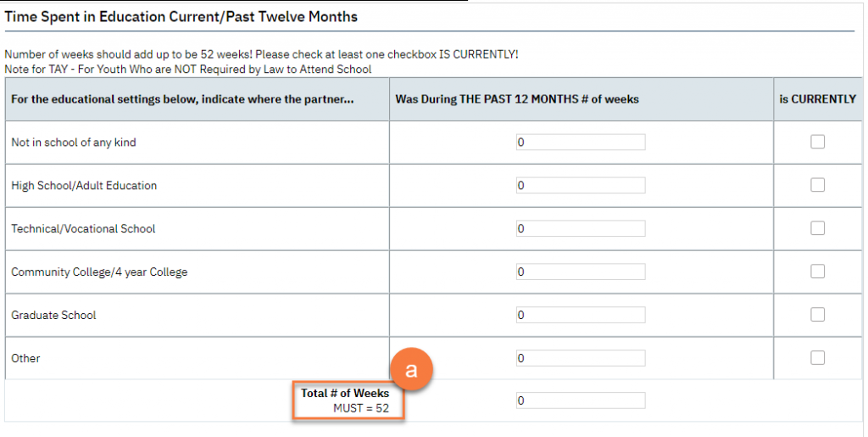Toggle the Other row is CURRENTLY checkbox
The height and width of the screenshot is (437, 868).
coord(817,358)
